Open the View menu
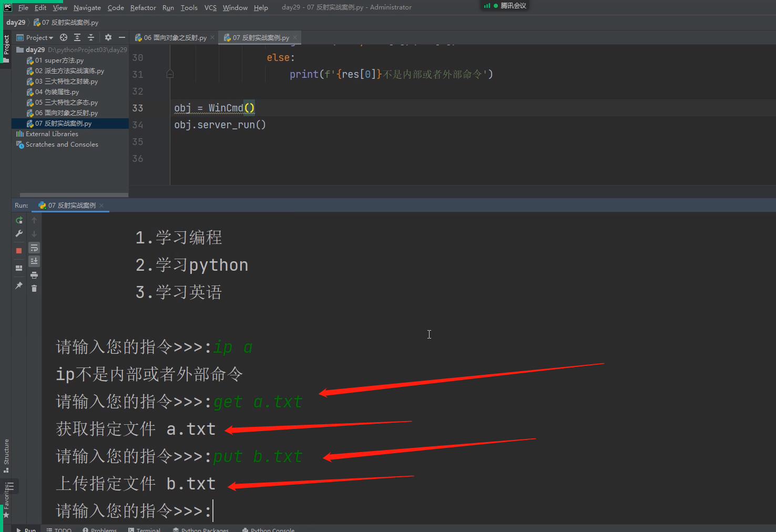The image size is (776, 532). tap(60, 7)
